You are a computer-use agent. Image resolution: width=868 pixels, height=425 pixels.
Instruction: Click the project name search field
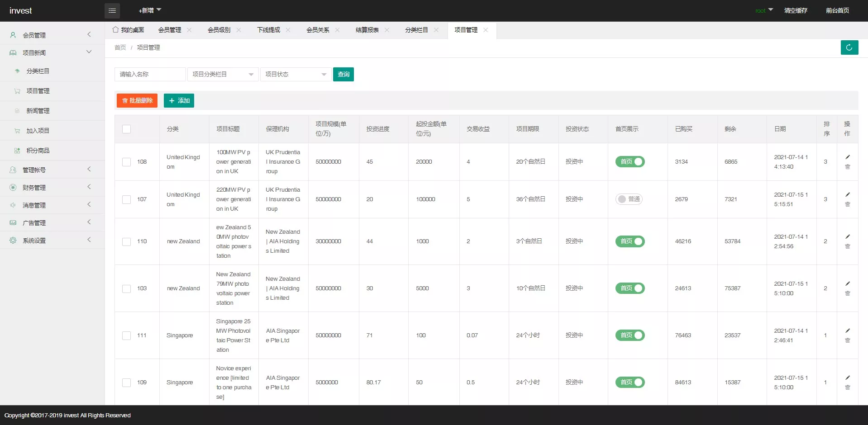click(x=150, y=74)
